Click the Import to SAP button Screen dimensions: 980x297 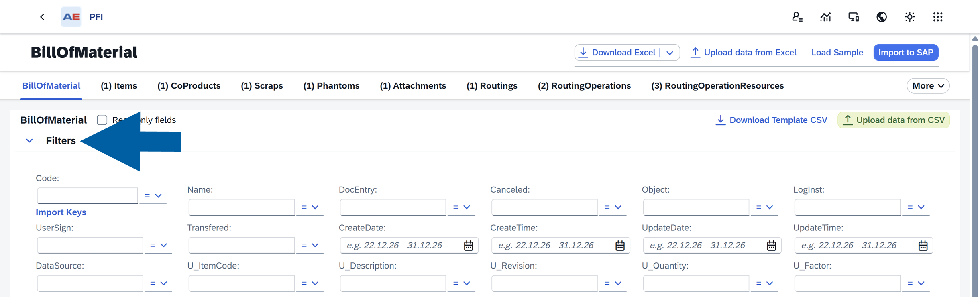[x=905, y=53]
